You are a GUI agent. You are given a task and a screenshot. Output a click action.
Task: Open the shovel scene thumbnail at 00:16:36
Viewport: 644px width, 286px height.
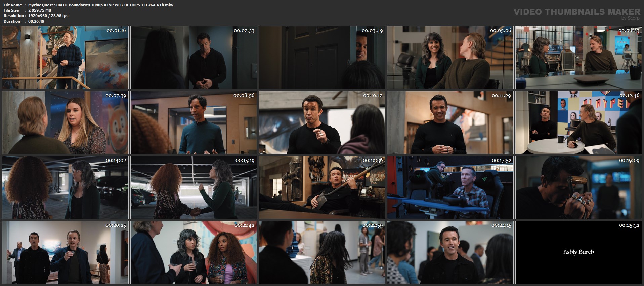coord(322,187)
